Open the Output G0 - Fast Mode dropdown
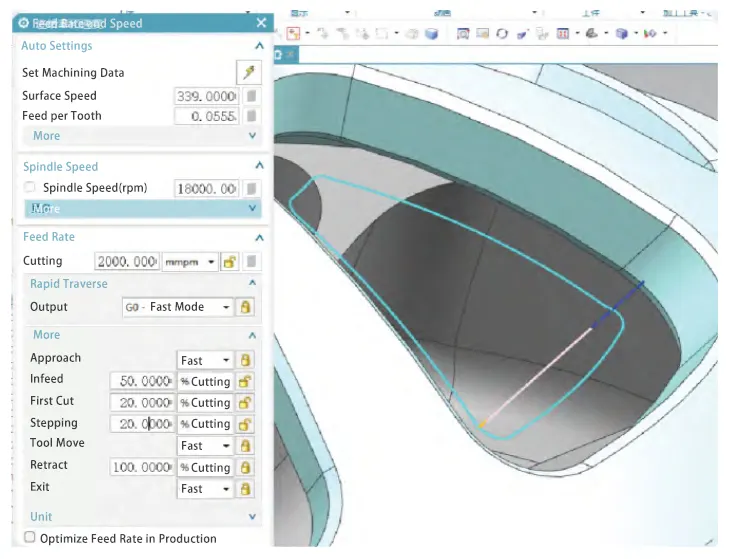730x559 pixels. click(x=177, y=308)
